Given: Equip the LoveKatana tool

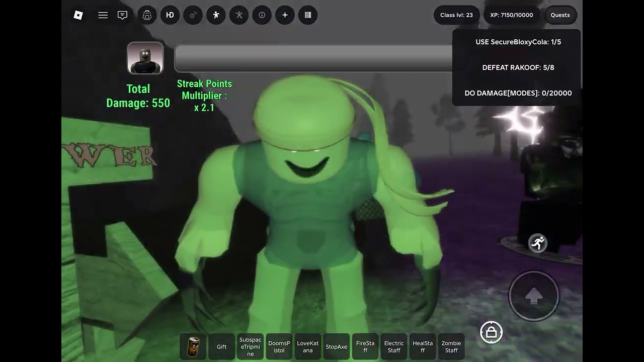Looking at the screenshot, I should click(x=308, y=346).
